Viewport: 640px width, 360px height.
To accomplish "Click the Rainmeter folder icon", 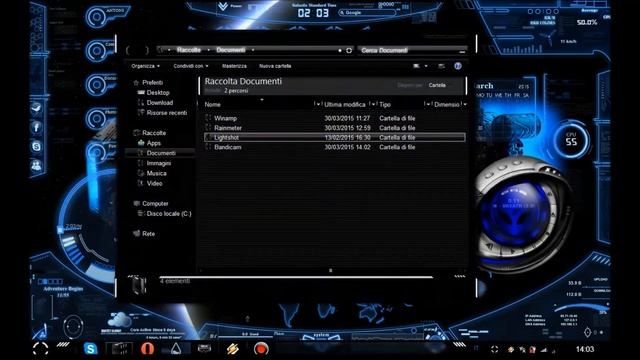I will pos(208,128).
